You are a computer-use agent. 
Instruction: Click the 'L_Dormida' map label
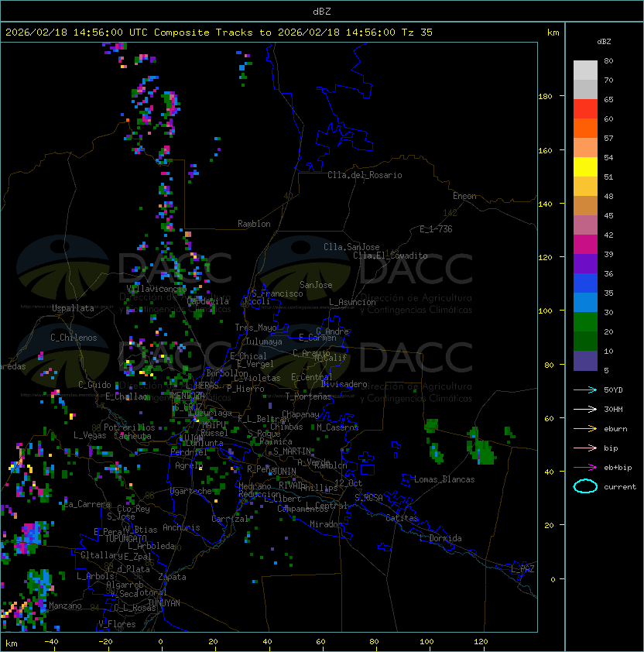click(440, 538)
